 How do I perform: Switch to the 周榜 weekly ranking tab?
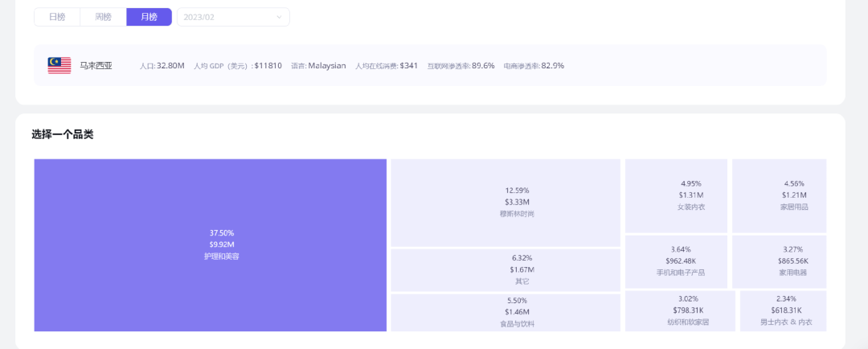click(x=103, y=17)
